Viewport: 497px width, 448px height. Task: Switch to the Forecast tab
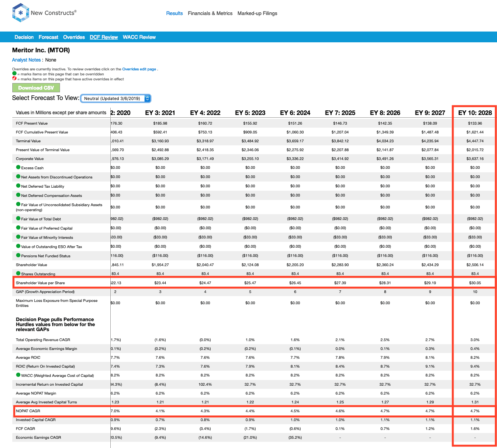click(x=48, y=37)
